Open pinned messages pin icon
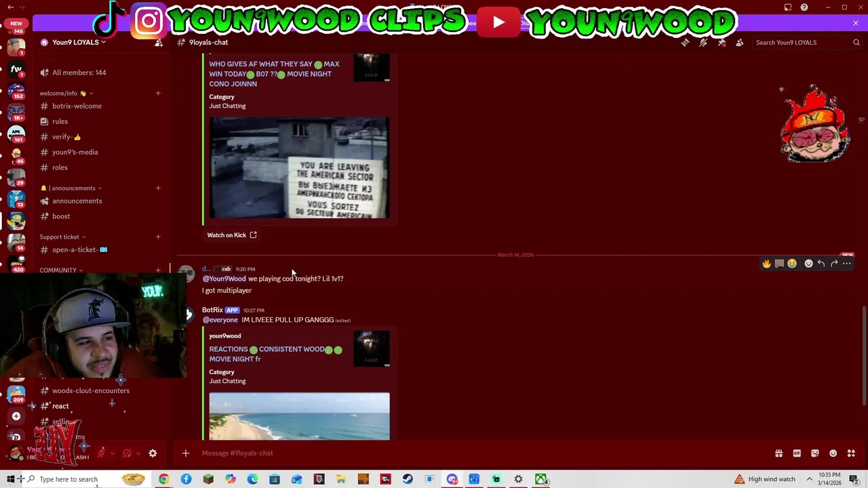Viewport: 868px width, 488px height. coord(722,43)
